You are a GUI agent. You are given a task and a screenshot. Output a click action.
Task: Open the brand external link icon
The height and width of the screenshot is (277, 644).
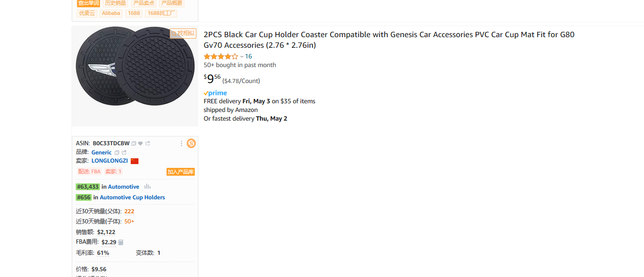pyautogui.click(x=124, y=152)
